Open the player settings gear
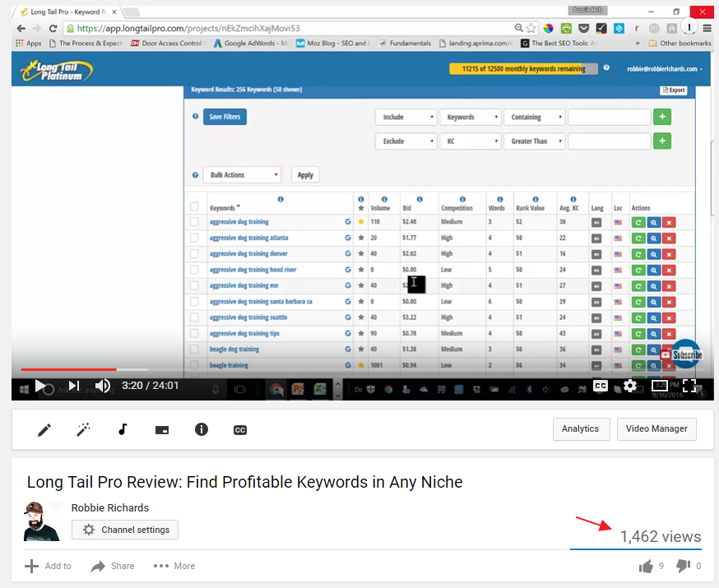 (629, 386)
